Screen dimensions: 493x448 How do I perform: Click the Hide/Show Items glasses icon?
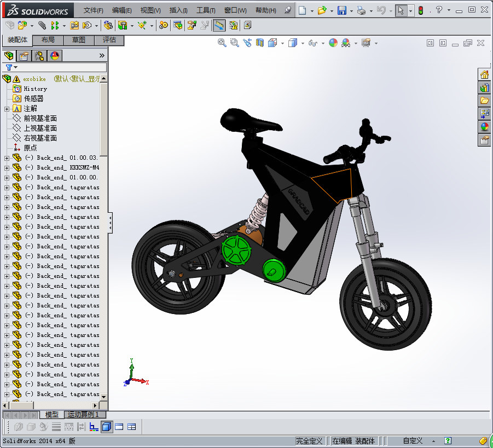[x=313, y=43]
